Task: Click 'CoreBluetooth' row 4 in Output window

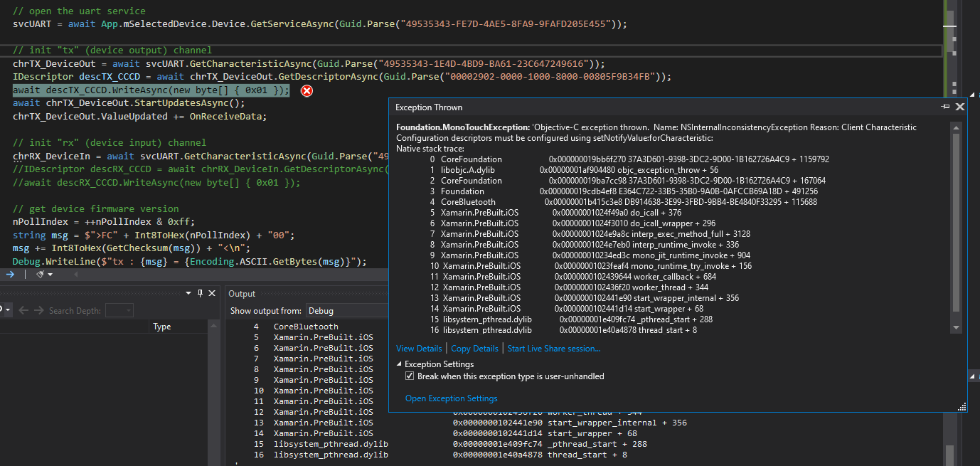Action: tap(306, 327)
